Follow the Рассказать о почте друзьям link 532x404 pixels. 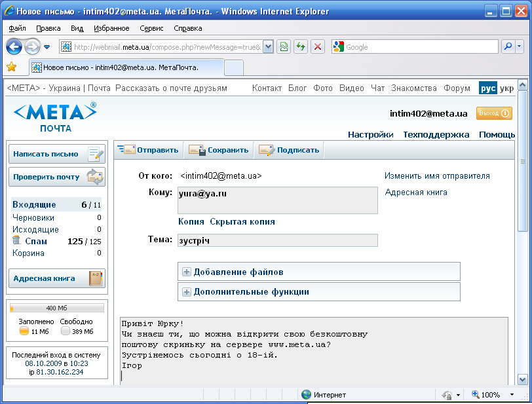point(171,88)
